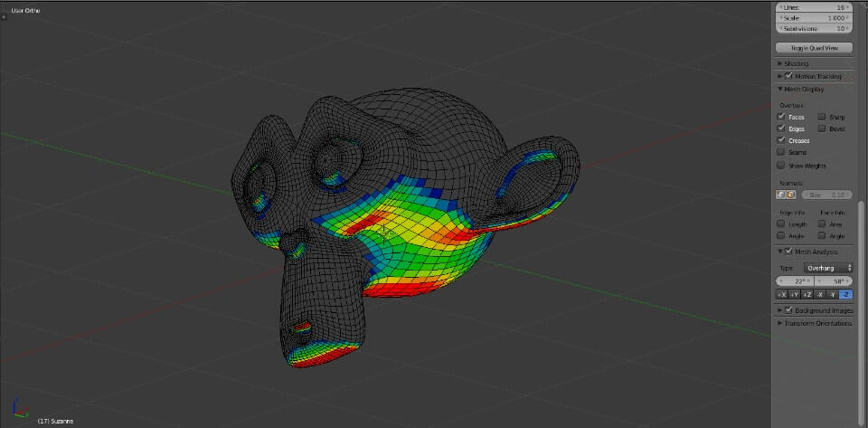868x428 pixels.
Task: Enable the Seams overlay checkbox
Action: pos(781,152)
